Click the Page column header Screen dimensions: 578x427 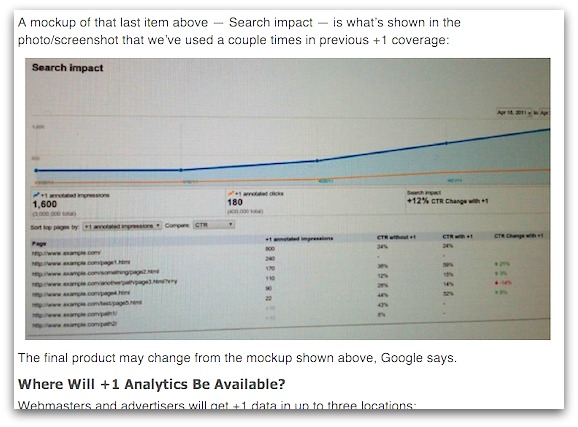39,243
